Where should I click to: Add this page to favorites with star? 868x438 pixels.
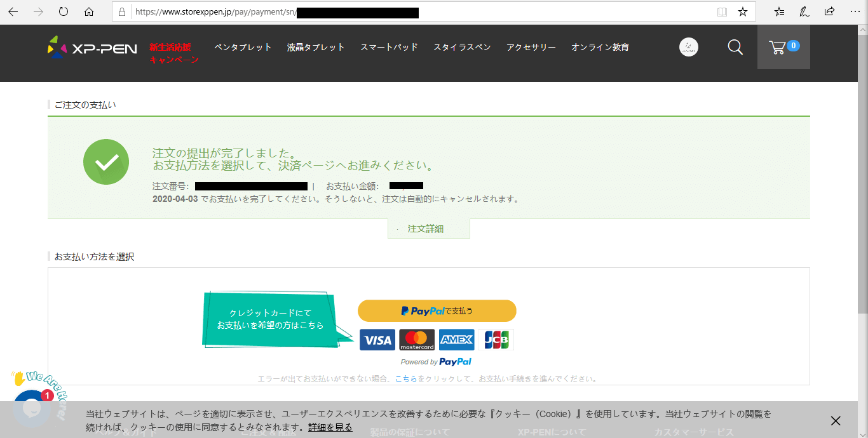tap(742, 11)
